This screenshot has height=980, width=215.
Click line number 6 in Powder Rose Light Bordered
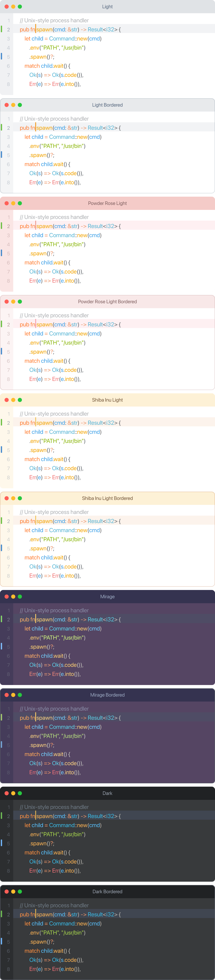[x=8, y=361]
